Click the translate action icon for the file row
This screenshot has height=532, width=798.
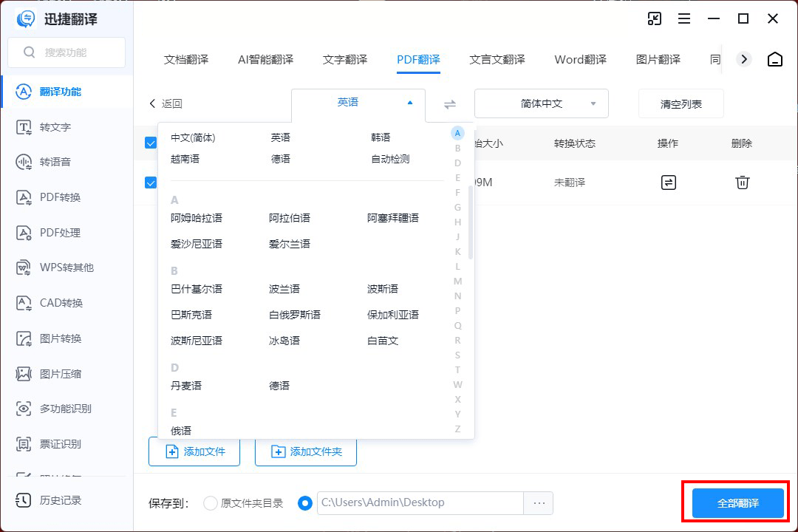click(x=668, y=183)
